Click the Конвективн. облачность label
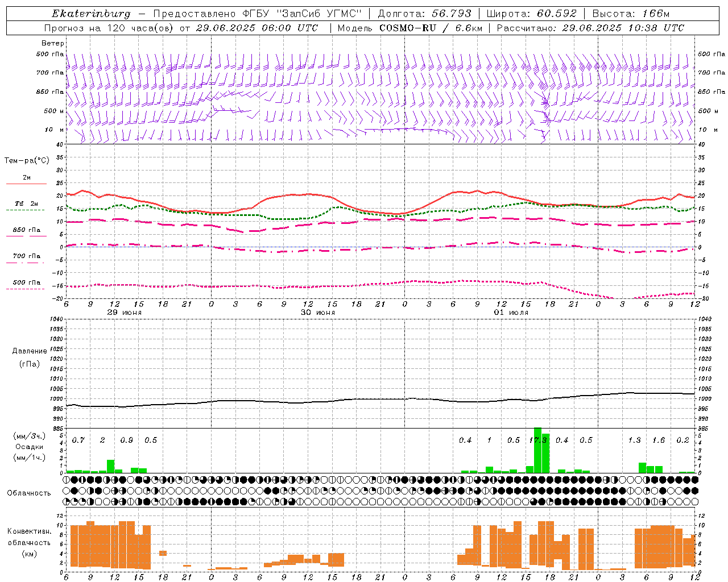The image size is (728, 582). pos(29,537)
